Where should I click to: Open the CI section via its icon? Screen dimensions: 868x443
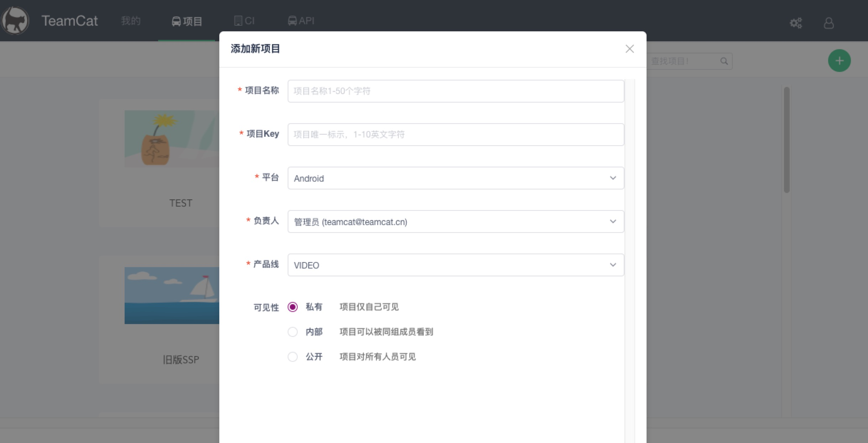tap(239, 20)
